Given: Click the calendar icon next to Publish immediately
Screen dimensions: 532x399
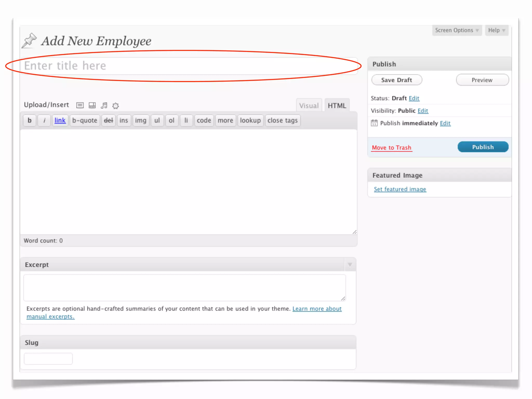Looking at the screenshot, I should pyautogui.click(x=374, y=123).
